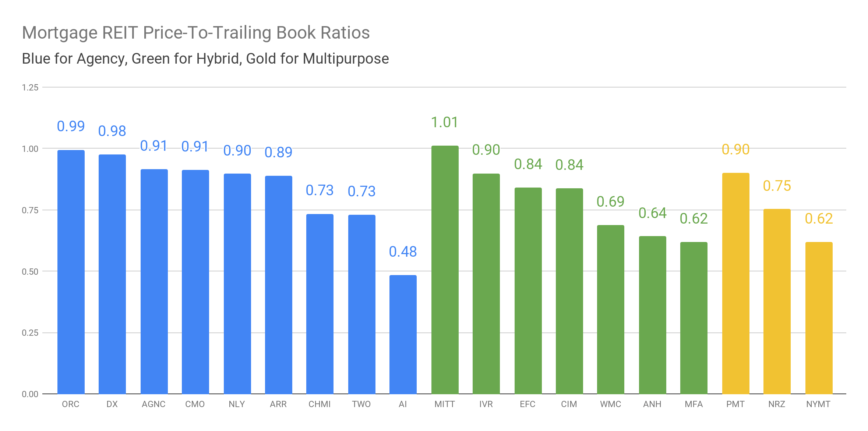This screenshot has width=868, height=431.
Task: Select the blue CHMI bar
Action: tap(320, 304)
